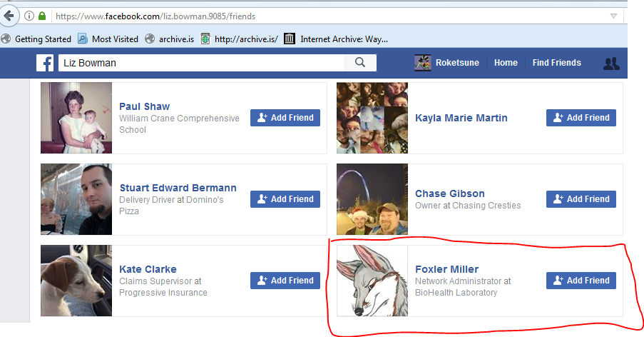Open Internet Archive Wayback bookmark
Image resolution: width=644 pixels, height=337 pixels.
(x=337, y=39)
